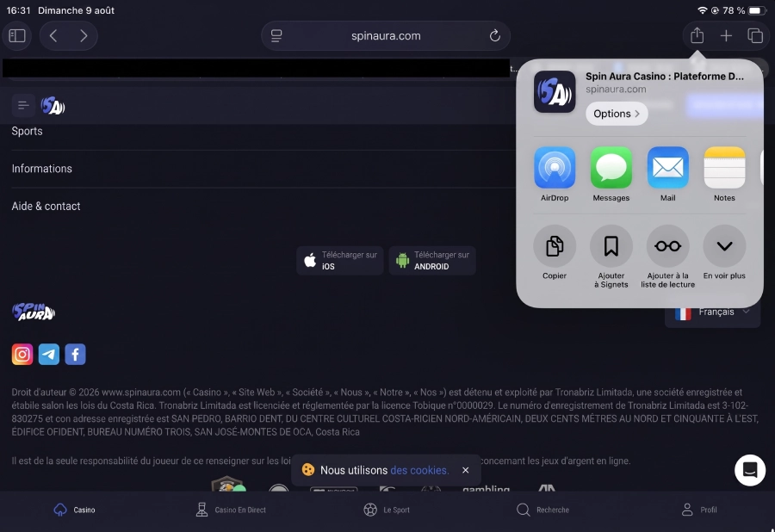Open the Casino En Direct tab
The image size is (775, 532).
coord(231,510)
